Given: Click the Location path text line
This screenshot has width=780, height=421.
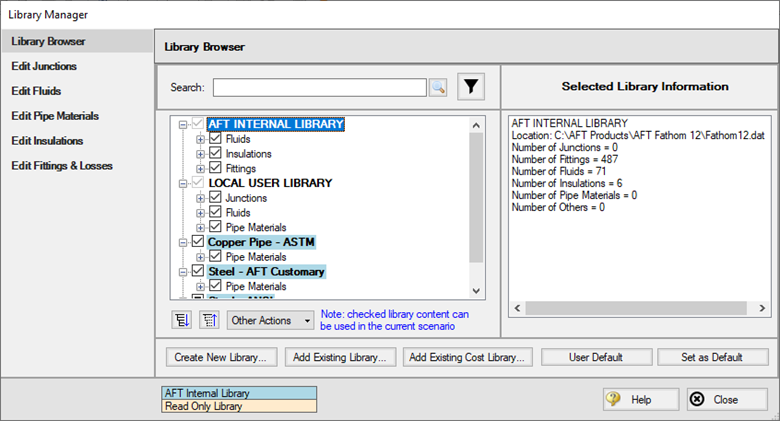Looking at the screenshot, I should [638, 135].
